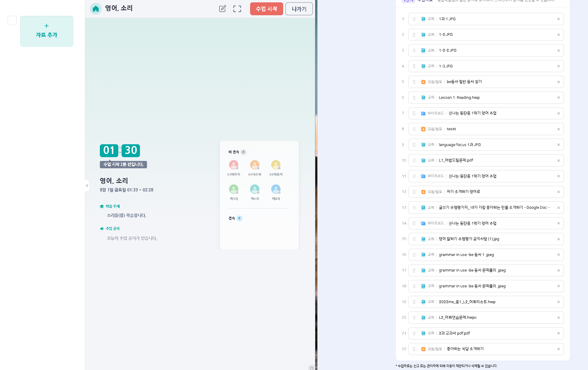Click the edit pencil icon in header
Image resolution: width=588 pixels, height=370 pixels.
[x=223, y=9]
